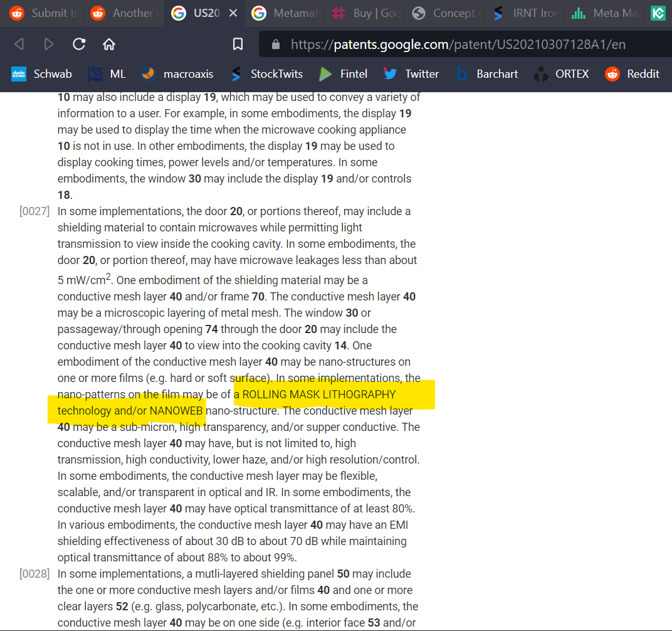Bookmark this page with the bookmark icon
The image size is (672, 631).
[x=238, y=44]
